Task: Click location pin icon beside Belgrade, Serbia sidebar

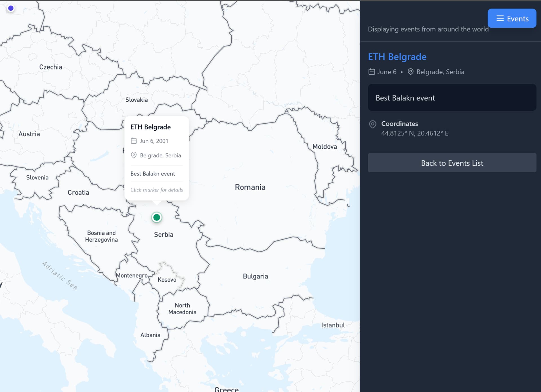Action: pos(411,72)
